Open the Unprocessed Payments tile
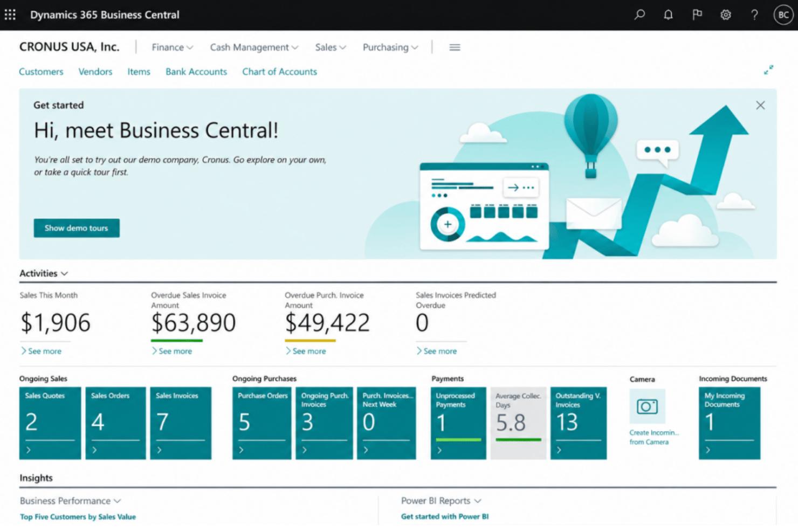Image resolution: width=798 pixels, height=532 pixels. tap(458, 423)
